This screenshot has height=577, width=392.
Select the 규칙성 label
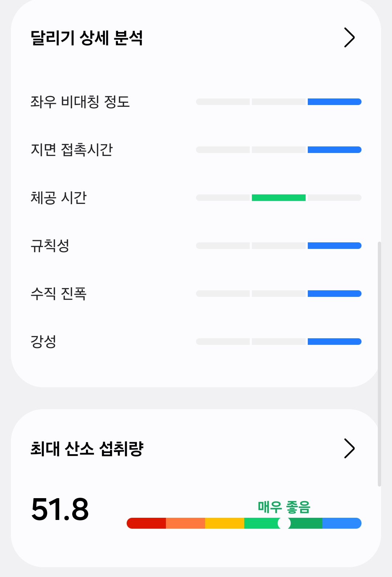(50, 246)
